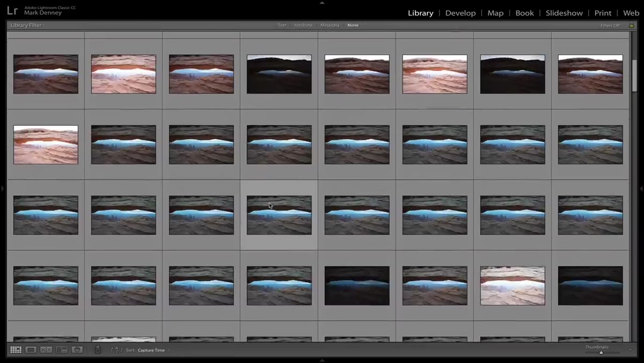Expand the right panel arrow
The width and height of the screenshot is (644, 363).
point(641,188)
